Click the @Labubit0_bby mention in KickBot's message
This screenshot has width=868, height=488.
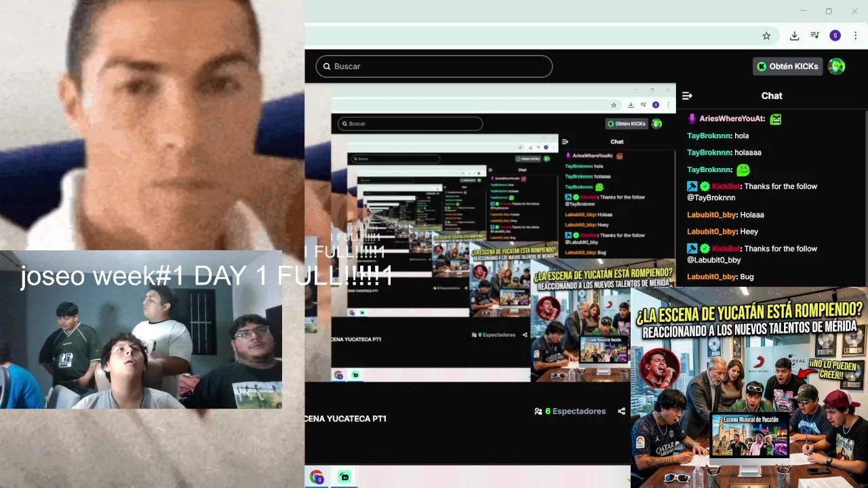click(714, 260)
